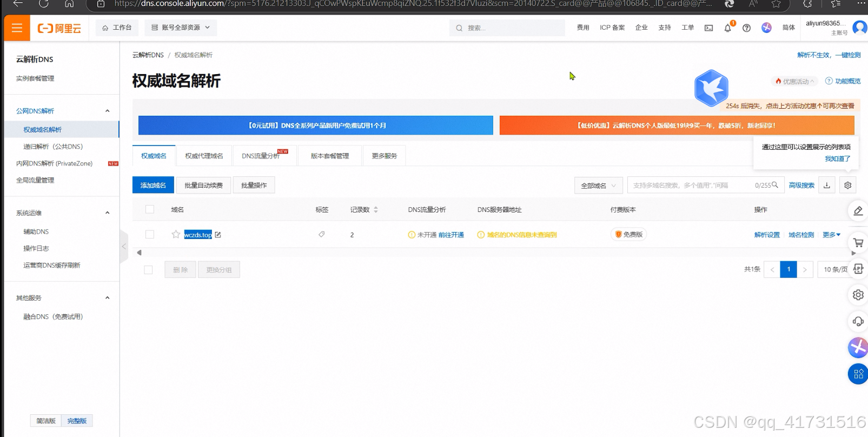Image resolution: width=868 pixels, height=437 pixels.
Task: Click the 批量自动续费 button
Action: coord(203,186)
